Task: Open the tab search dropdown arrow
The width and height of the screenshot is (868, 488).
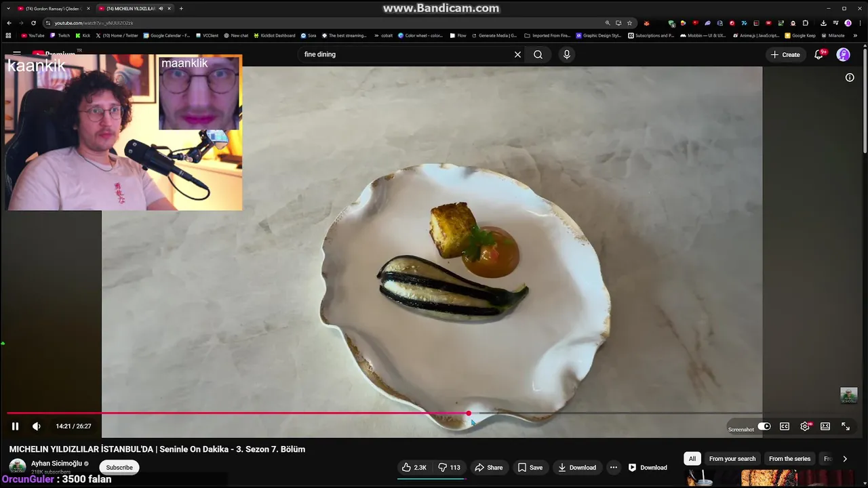Action: click(7, 8)
